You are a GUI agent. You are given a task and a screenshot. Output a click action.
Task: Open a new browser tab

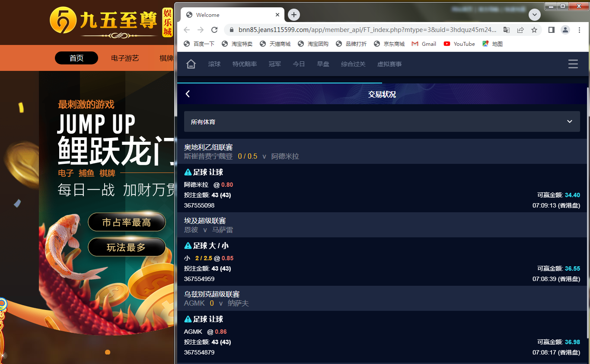294,15
